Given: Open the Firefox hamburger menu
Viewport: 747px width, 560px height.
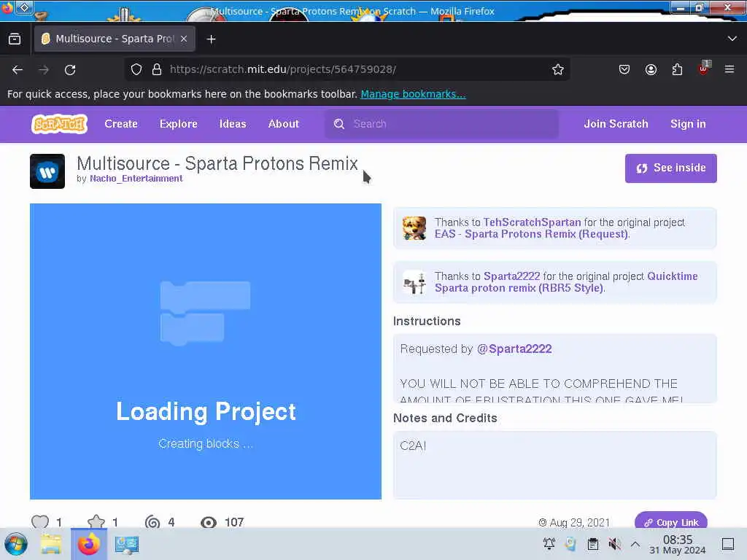Looking at the screenshot, I should point(729,69).
